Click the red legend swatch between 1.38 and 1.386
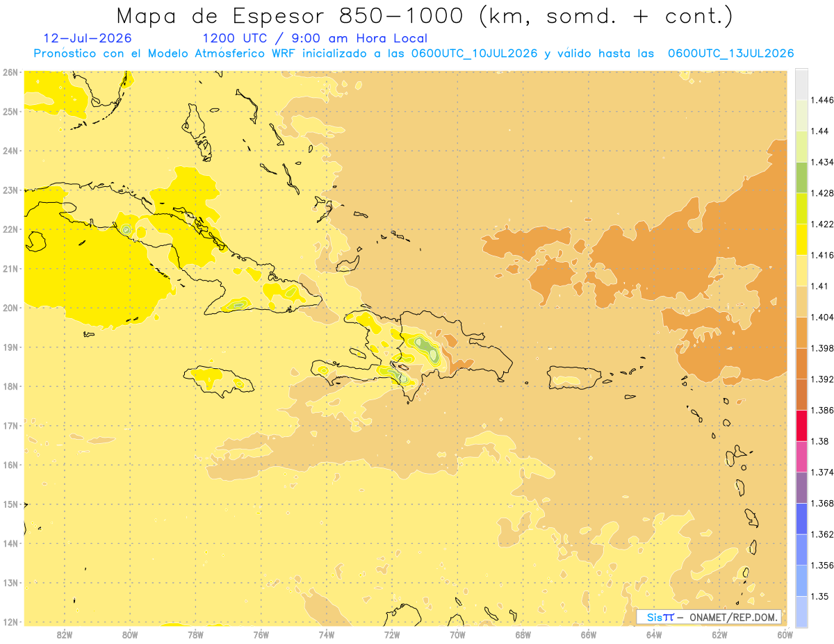This screenshot has width=834, height=644. point(801,426)
